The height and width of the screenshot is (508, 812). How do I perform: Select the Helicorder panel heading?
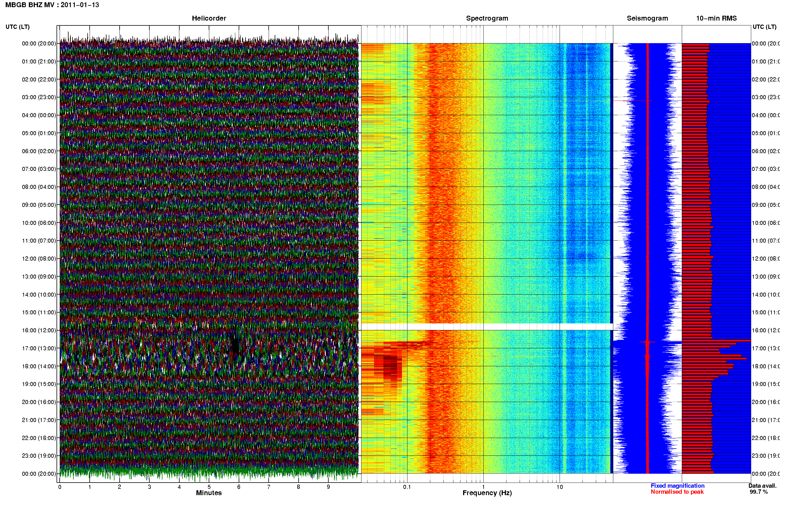click(x=209, y=19)
